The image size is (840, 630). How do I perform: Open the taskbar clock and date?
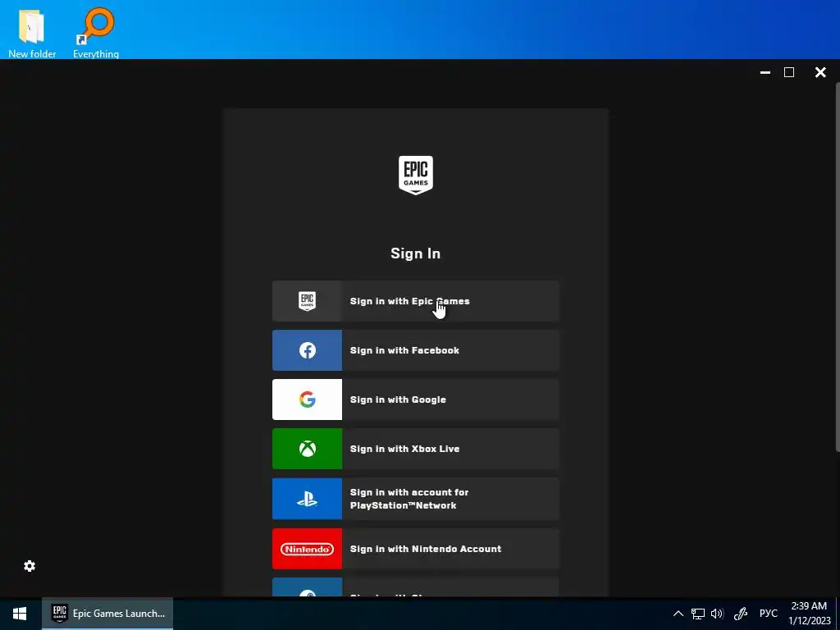809,614
